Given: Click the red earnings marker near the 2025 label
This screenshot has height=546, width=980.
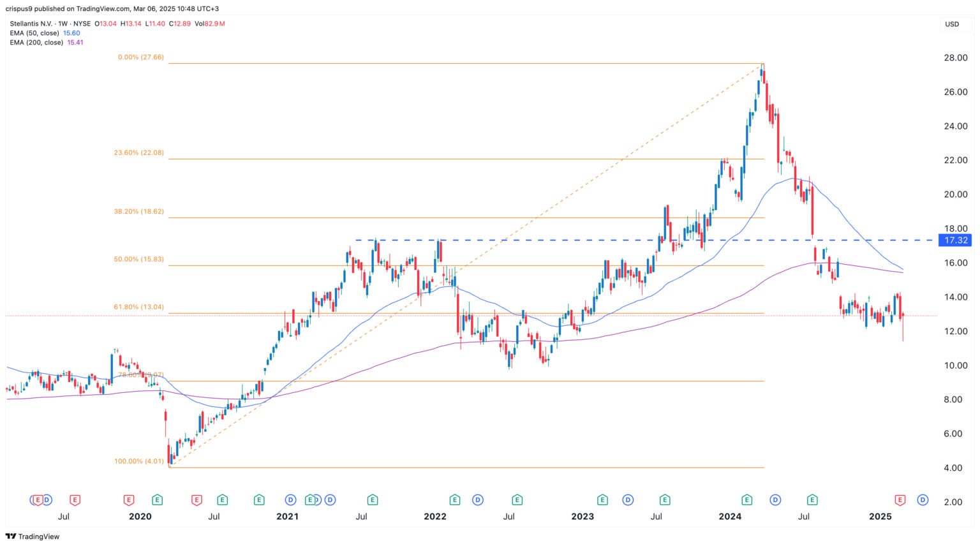Looking at the screenshot, I should (899, 500).
